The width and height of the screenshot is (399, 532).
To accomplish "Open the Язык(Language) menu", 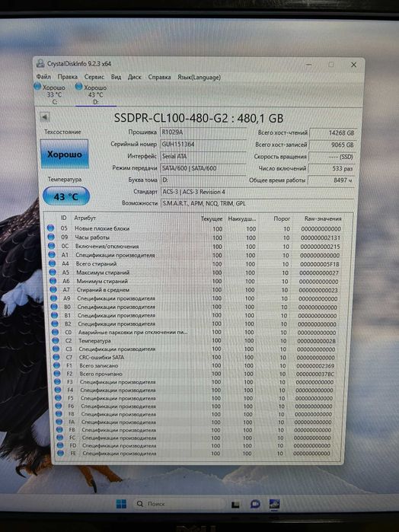I will [199, 77].
